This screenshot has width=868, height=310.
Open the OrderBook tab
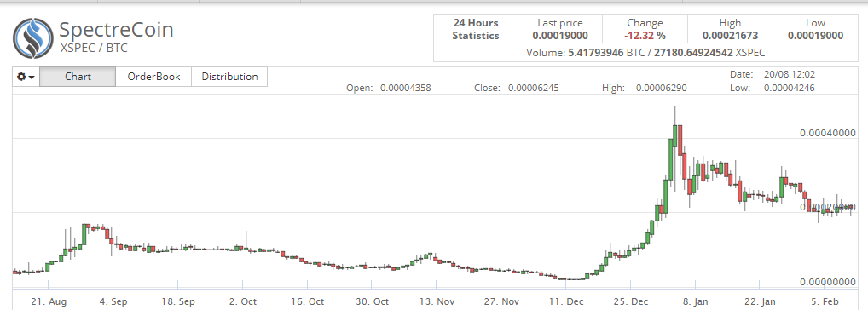coord(153,77)
